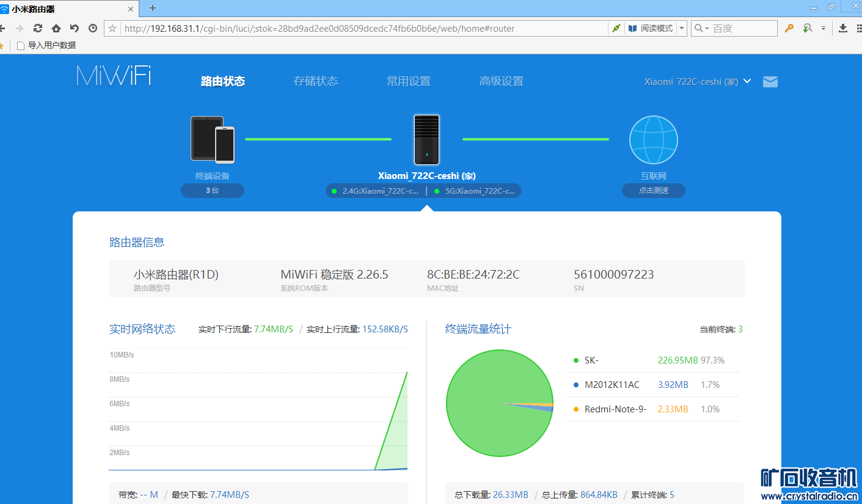Click the 3.92MB traffic value
Viewport: 862px width, 504px height.
coord(673,385)
